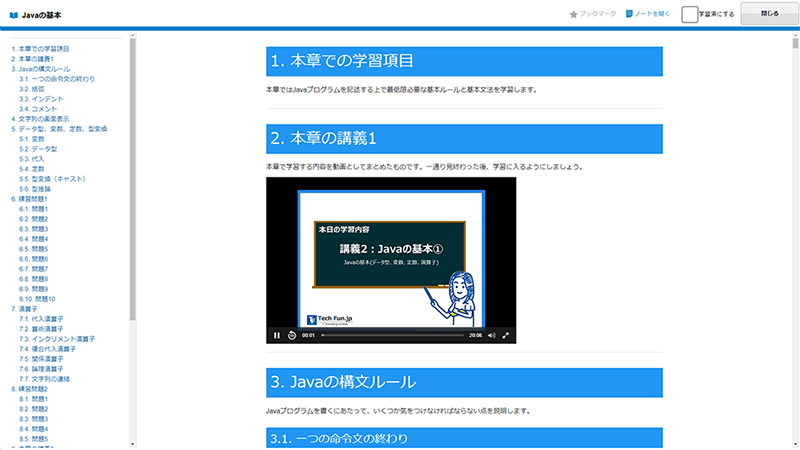This screenshot has width=800, height=450.
Task: Jump to 3. Javaの構文ルール in sidebar
Action: point(41,69)
